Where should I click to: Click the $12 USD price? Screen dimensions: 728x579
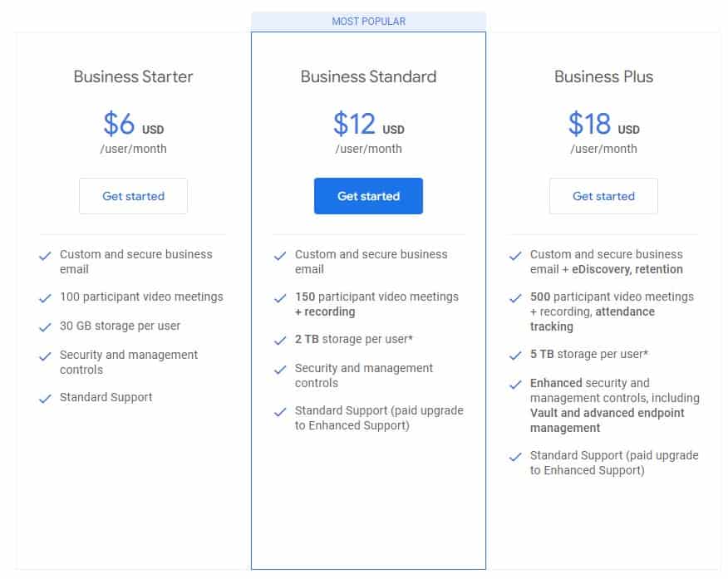(369, 124)
